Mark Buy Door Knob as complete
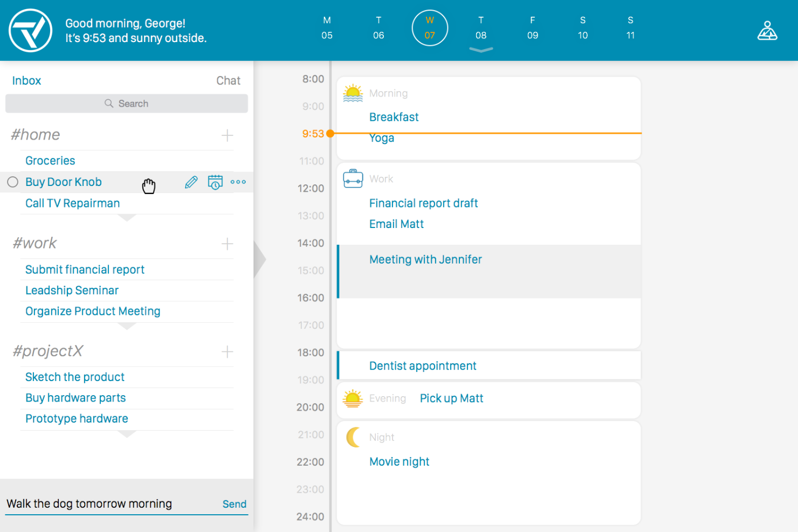798x532 pixels. [12, 182]
